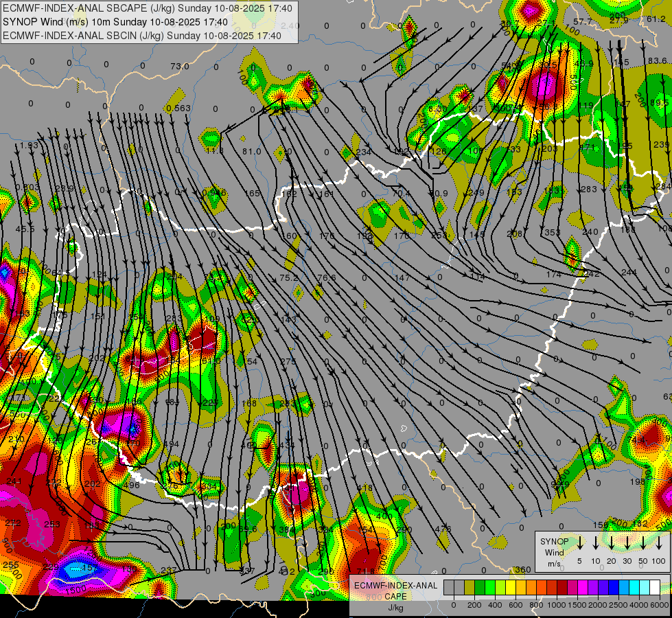The height and width of the screenshot is (618, 672).
Task: Click the 'SYNOP' word in wind legend
Action: [554, 542]
